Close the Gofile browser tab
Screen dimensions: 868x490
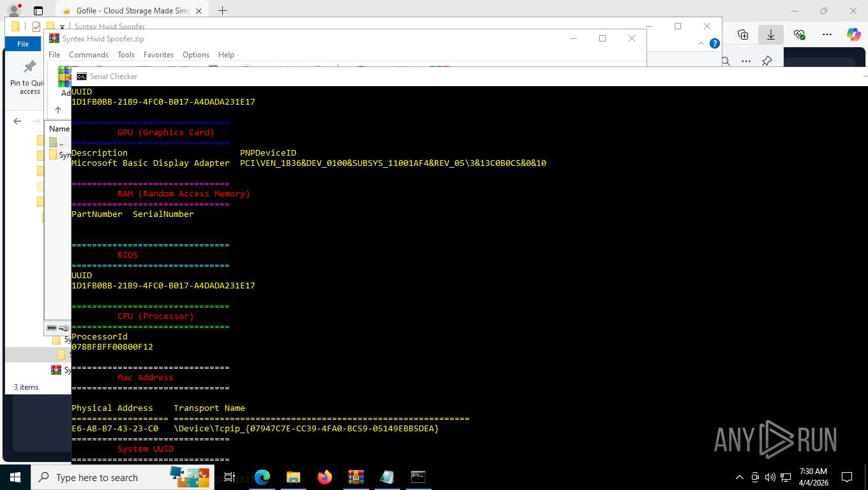[198, 11]
